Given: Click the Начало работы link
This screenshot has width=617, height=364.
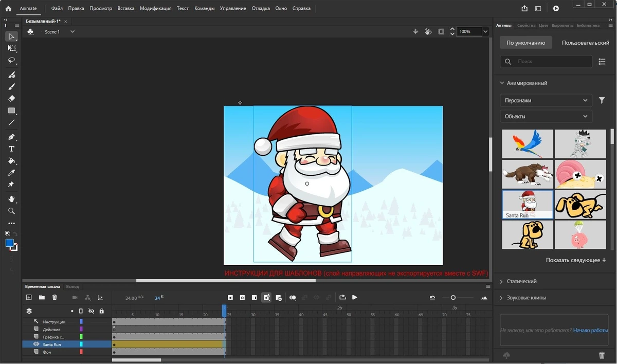Looking at the screenshot, I should point(591,330).
